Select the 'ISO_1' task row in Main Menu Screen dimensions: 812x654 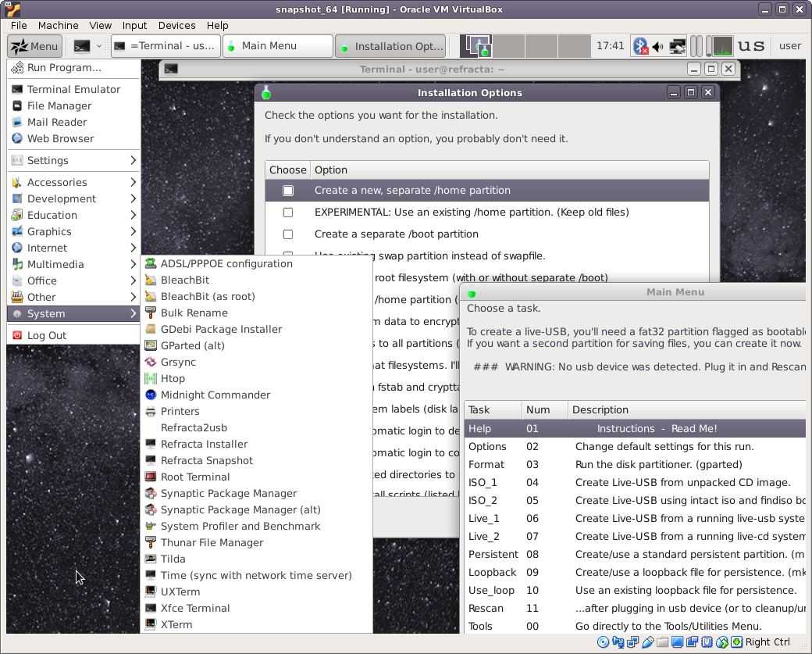point(635,482)
